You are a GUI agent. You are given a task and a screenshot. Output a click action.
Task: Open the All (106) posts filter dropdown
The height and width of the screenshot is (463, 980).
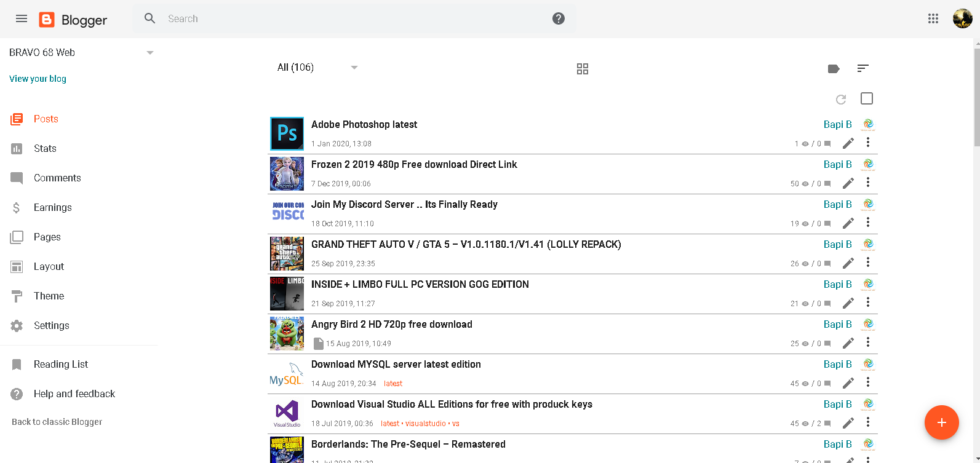point(317,68)
